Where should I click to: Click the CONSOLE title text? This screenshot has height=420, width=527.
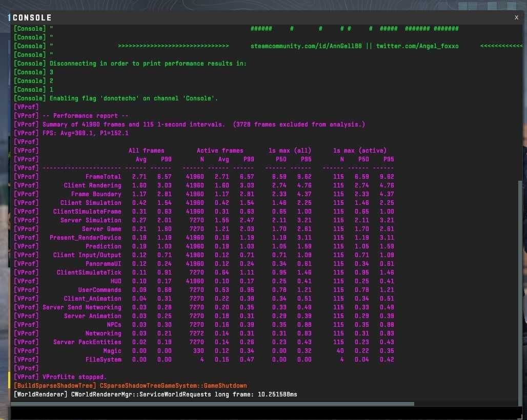pos(32,17)
